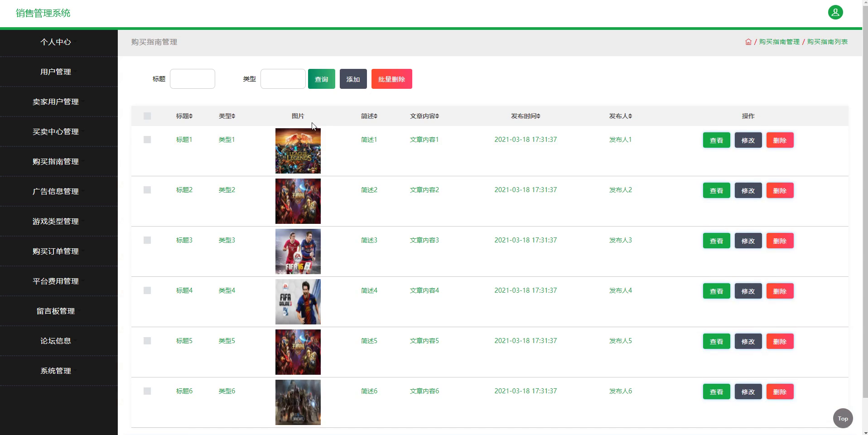Open League of Legends thumbnail in row 1
Viewport: 868px width, 435px height.
(x=298, y=151)
